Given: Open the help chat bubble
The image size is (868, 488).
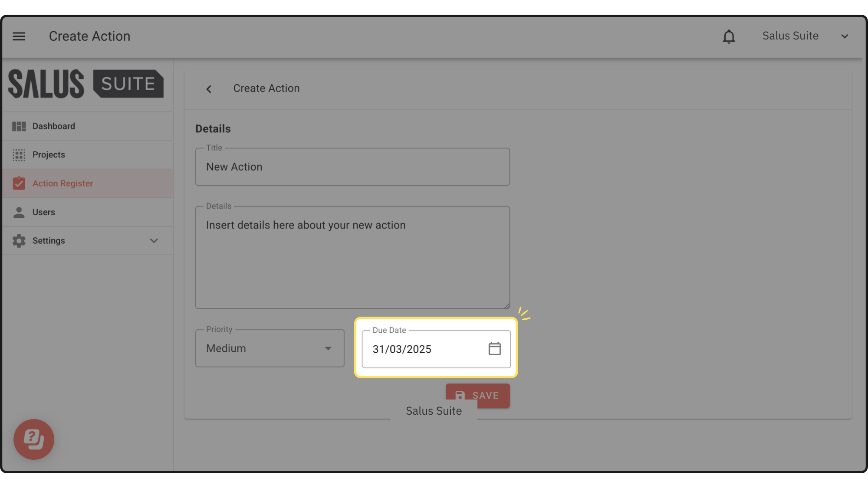Looking at the screenshot, I should [x=34, y=439].
